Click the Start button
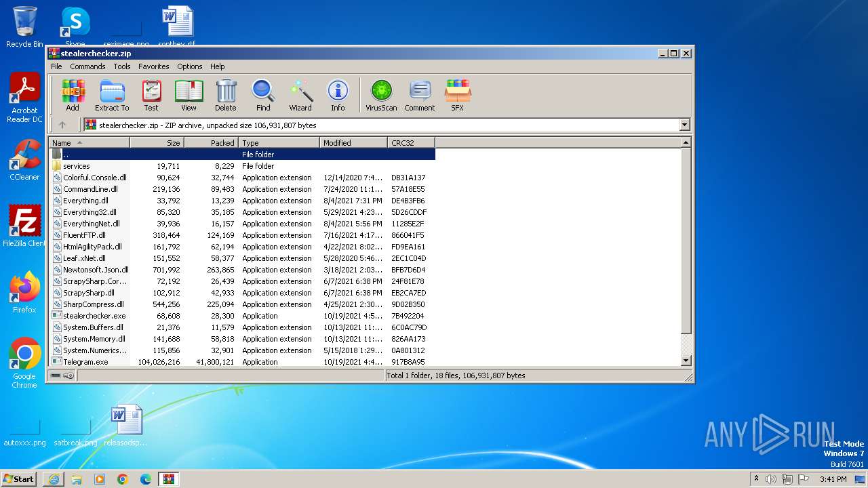 (19, 479)
